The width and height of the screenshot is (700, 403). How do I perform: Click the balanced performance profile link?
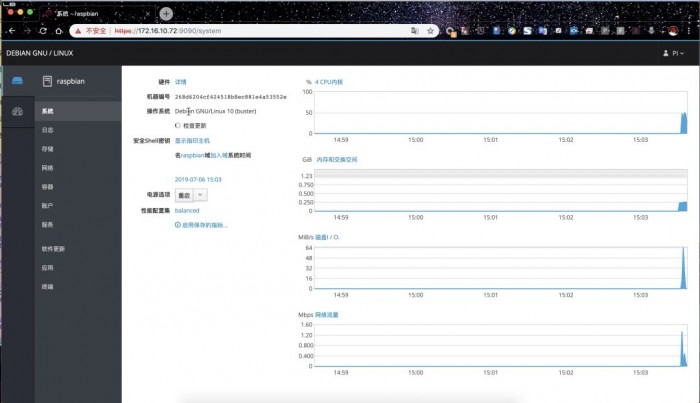187,211
